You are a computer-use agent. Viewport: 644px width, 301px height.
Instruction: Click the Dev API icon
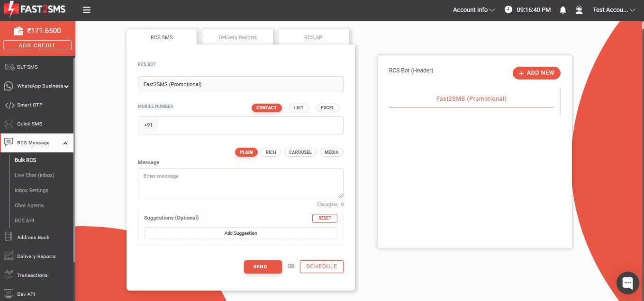click(x=9, y=294)
